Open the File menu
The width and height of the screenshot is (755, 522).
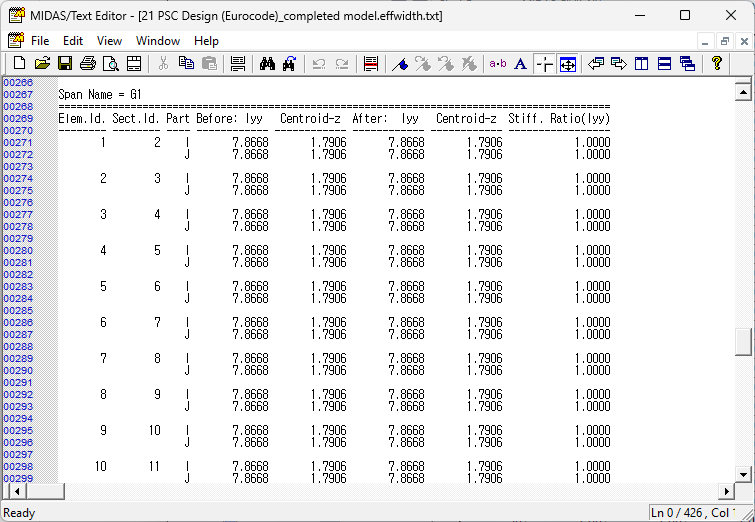(x=40, y=41)
